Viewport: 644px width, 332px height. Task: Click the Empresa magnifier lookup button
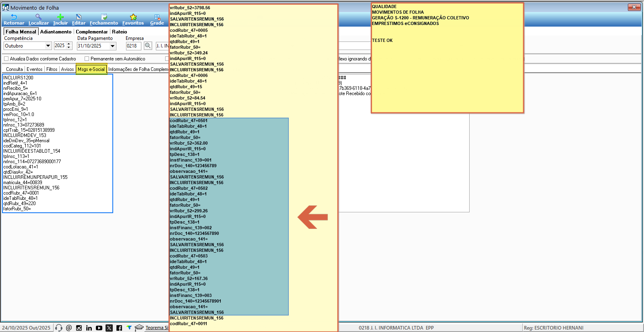point(148,46)
